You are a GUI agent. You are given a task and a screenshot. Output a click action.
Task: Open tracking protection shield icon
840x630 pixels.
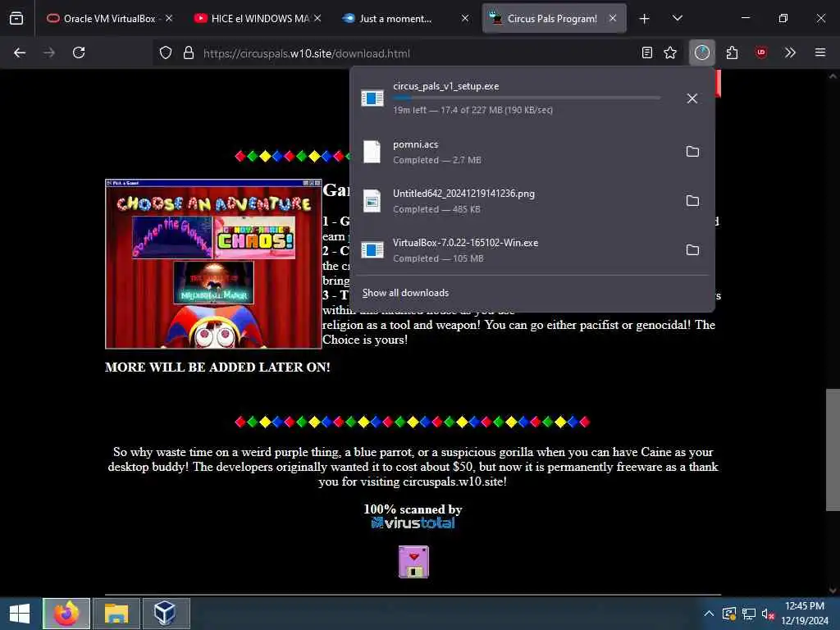(166, 53)
